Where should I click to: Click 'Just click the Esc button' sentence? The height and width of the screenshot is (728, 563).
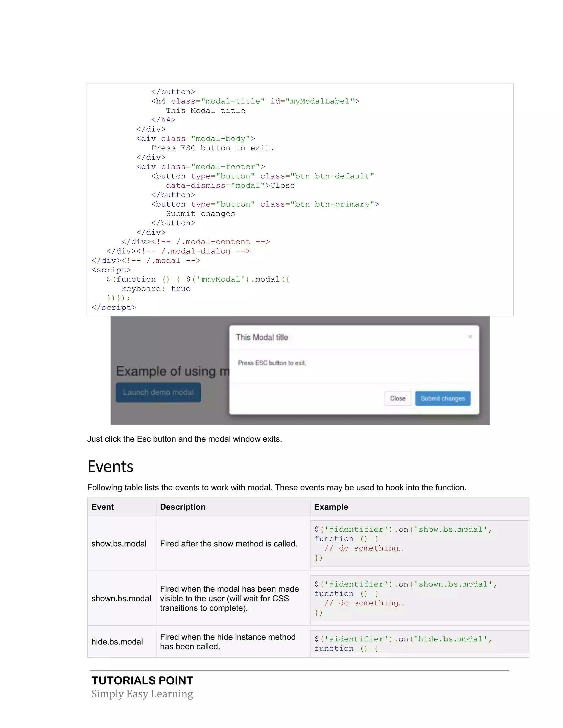(x=184, y=439)
